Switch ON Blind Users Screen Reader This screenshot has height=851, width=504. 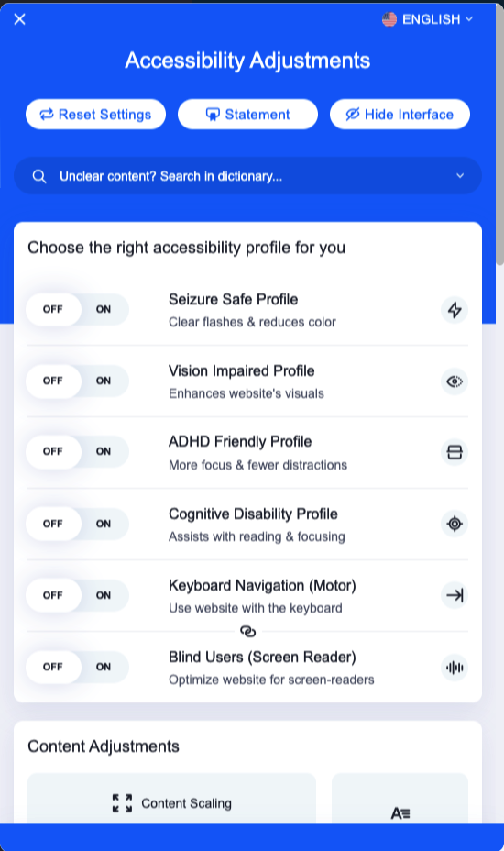pos(104,667)
